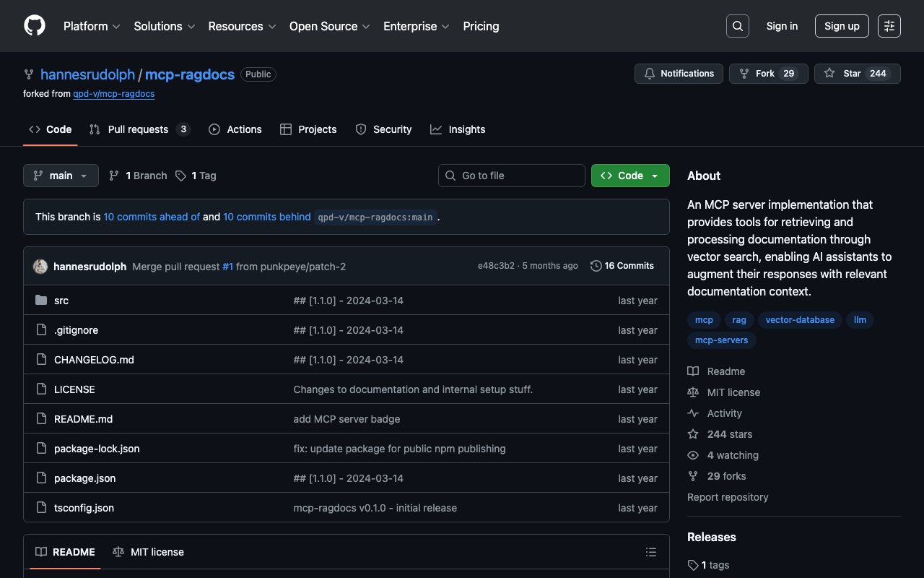924x578 pixels.
Task: Click hannesrudolph's avatar in commit row
Action: pos(40,267)
